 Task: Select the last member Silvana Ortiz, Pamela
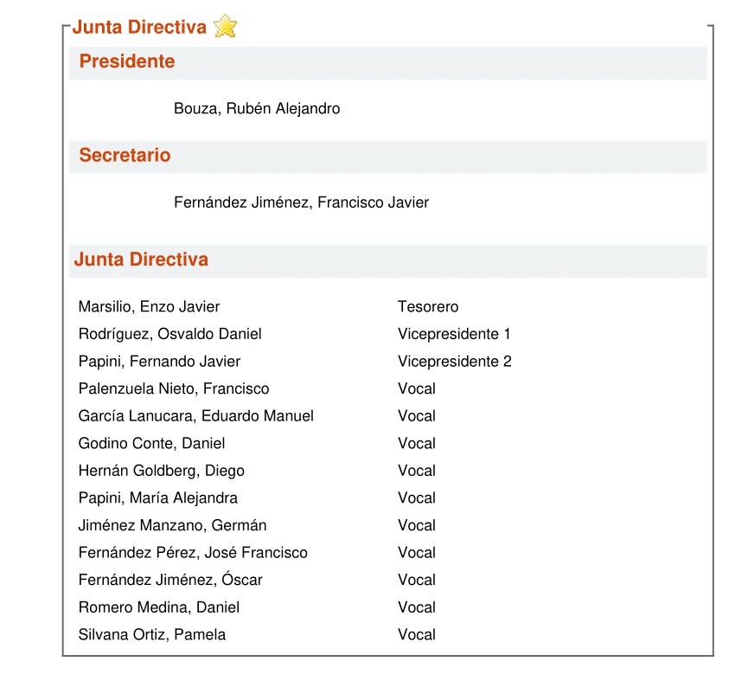coord(151,635)
